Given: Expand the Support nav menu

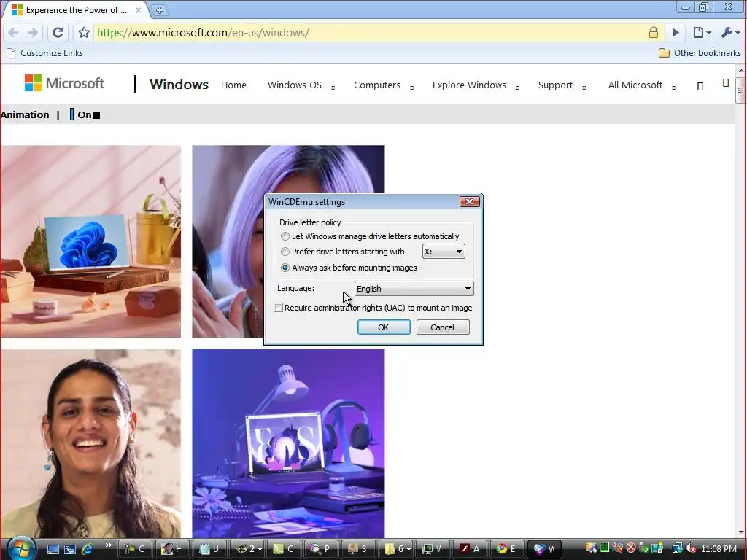Looking at the screenshot, I should [x=562, y=85].
